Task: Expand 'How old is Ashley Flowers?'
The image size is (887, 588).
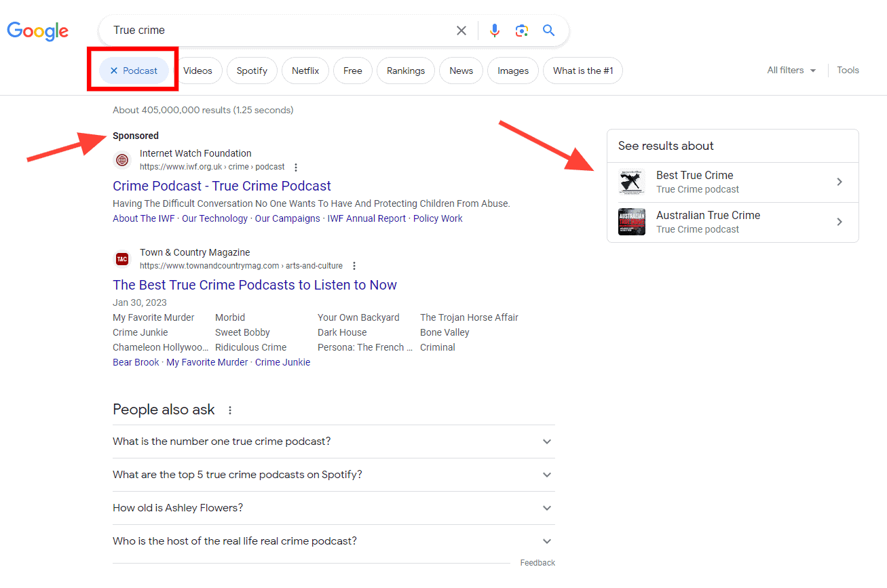Action: click(333, 508)
